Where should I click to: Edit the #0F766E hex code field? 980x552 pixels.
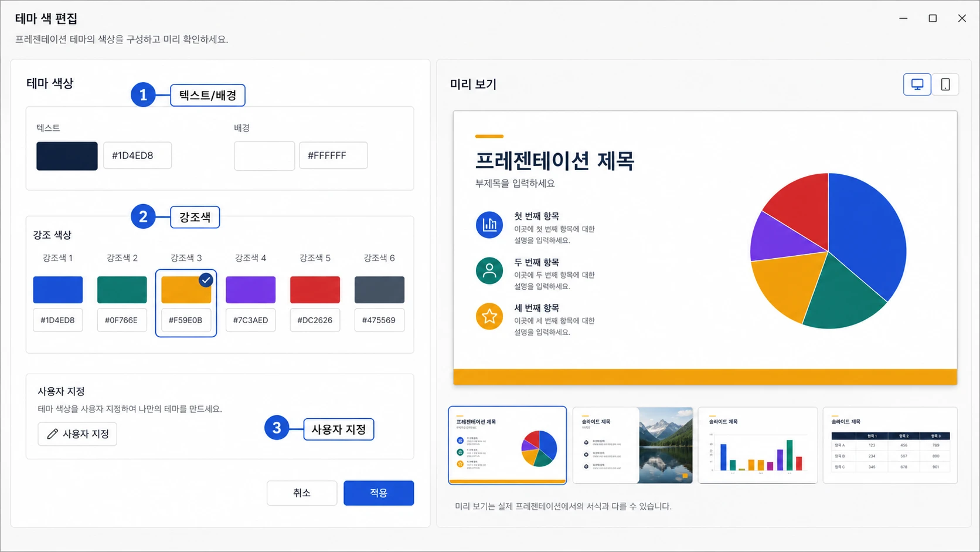tap(122, 320)
